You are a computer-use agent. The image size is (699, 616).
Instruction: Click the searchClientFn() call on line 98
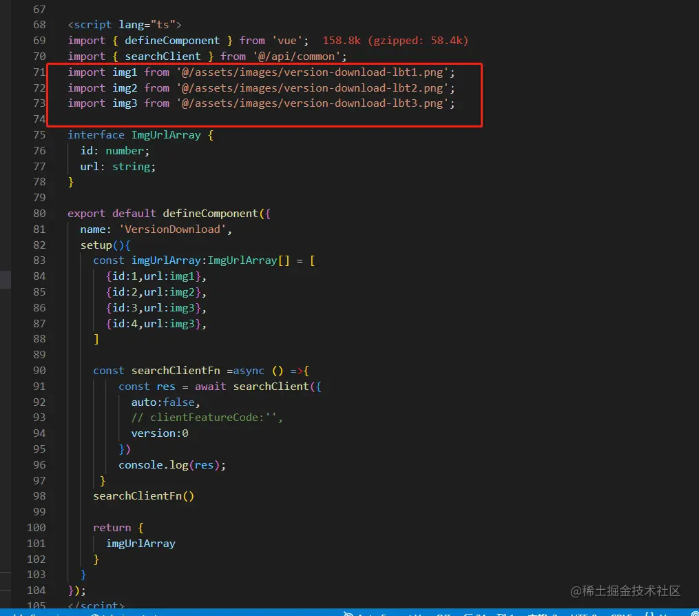(143, 496)
